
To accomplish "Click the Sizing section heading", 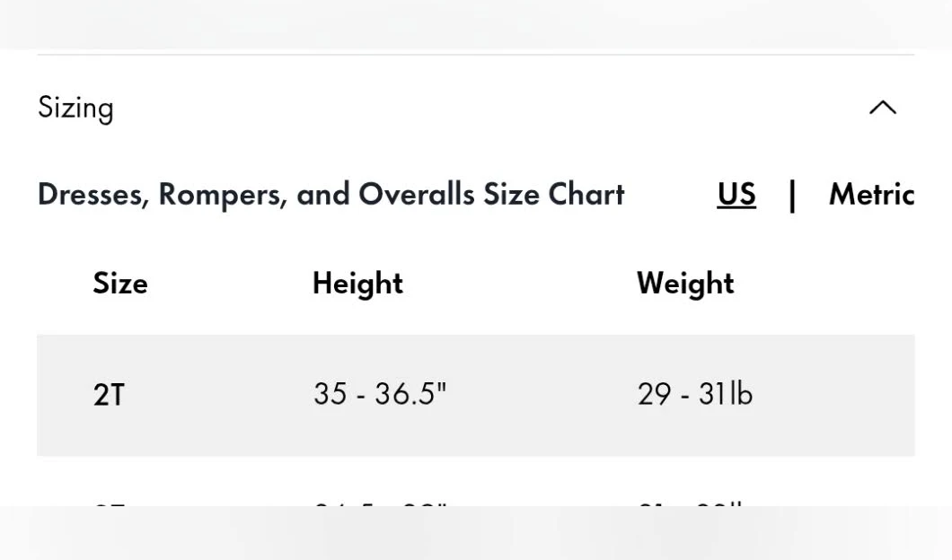I will [75, 108].
